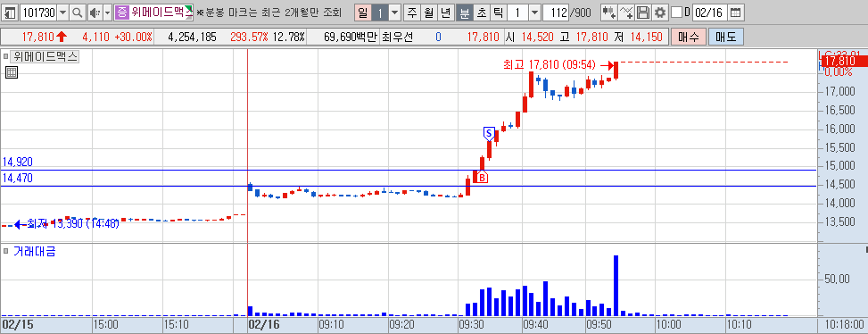Viewport: 868px width, 334px height.
Task: Click the tallest volume bar near 09:54
Action: 616,286
